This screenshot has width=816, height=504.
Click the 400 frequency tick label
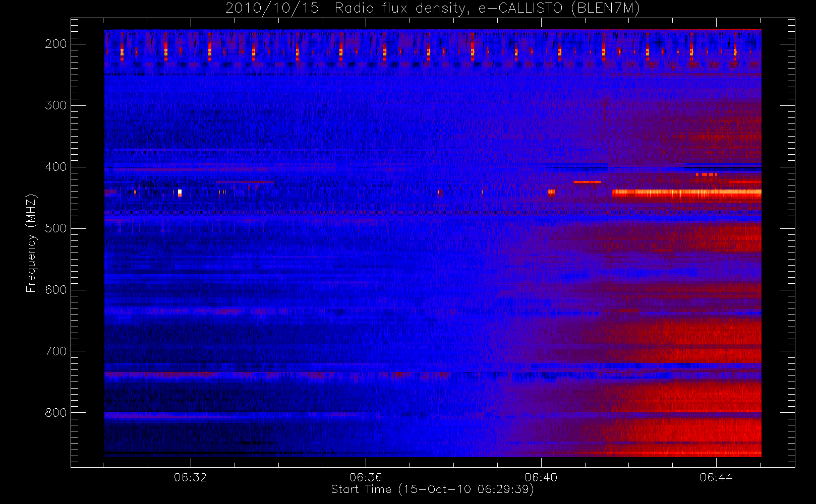tap(56, 167)
